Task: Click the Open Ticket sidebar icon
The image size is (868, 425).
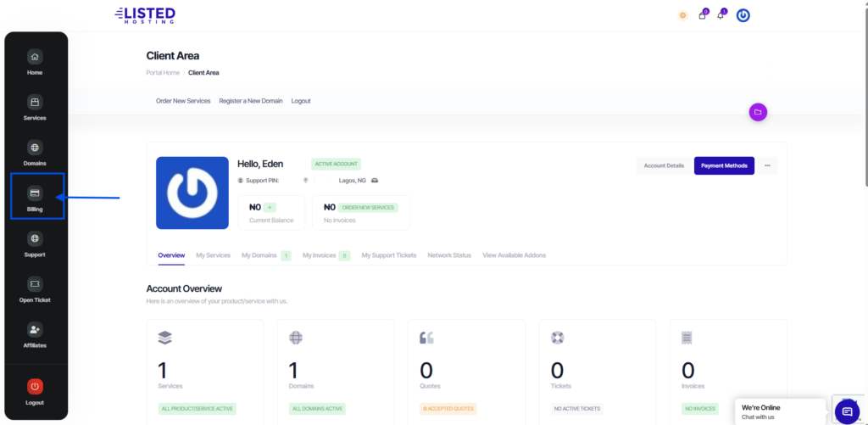Action: click(x=35, y=284)
